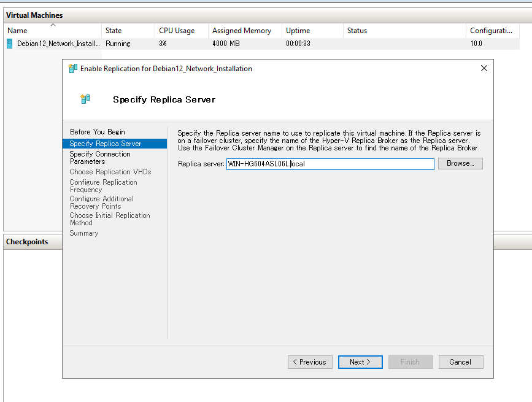Open the Browse dialog for replica server
532x402 pixels.
460,163
